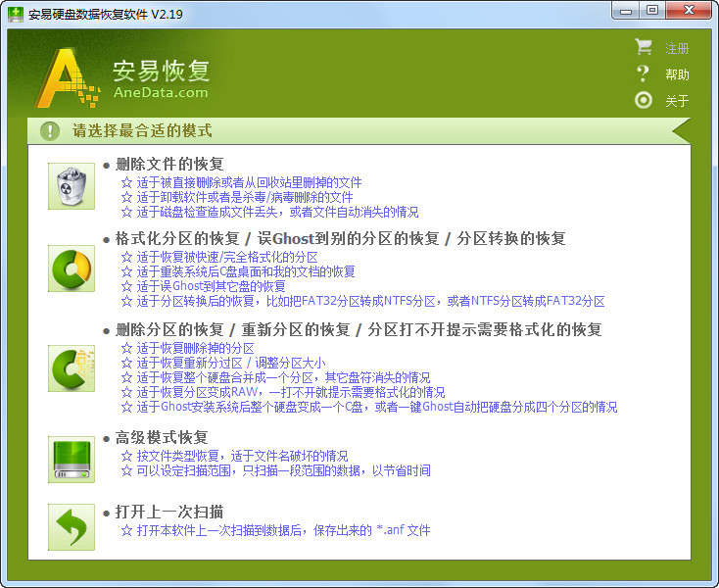Viewport: 719px width, 588px height.
Task: Open 注册 register link
Action: pos(677,48)
